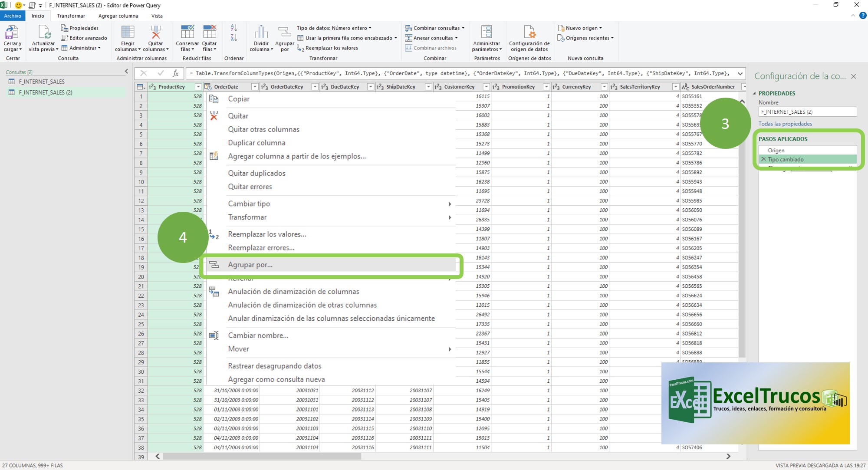Click the Administrar parámetros icon

click(x=487, y=33)
